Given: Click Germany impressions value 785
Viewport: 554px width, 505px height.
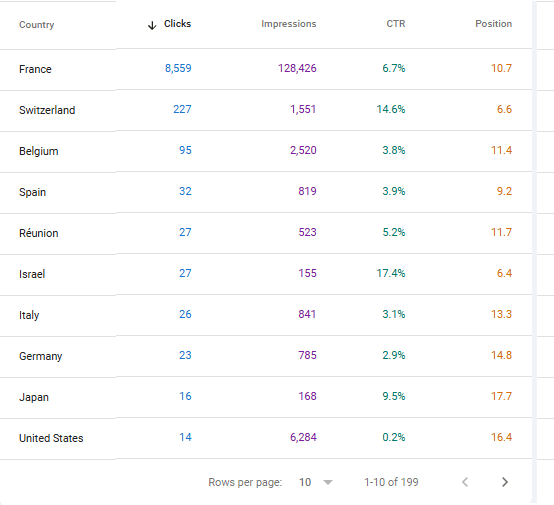Looking at the screenshot, I should (x=307, y=355).
